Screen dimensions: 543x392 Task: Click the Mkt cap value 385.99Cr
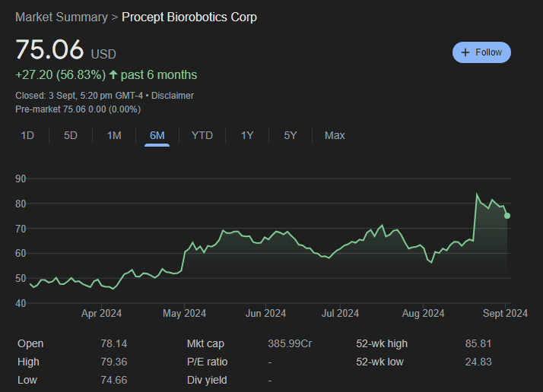[290, 344]
